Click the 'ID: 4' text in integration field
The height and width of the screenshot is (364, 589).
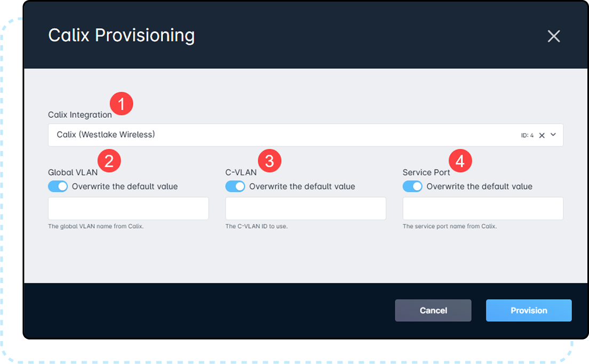[527, 135]
